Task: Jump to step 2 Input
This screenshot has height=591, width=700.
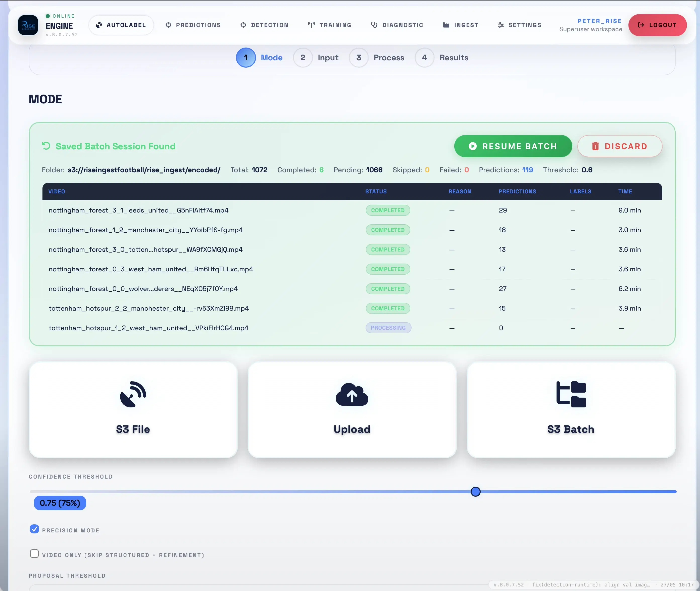Action: (x=316, y=58)
